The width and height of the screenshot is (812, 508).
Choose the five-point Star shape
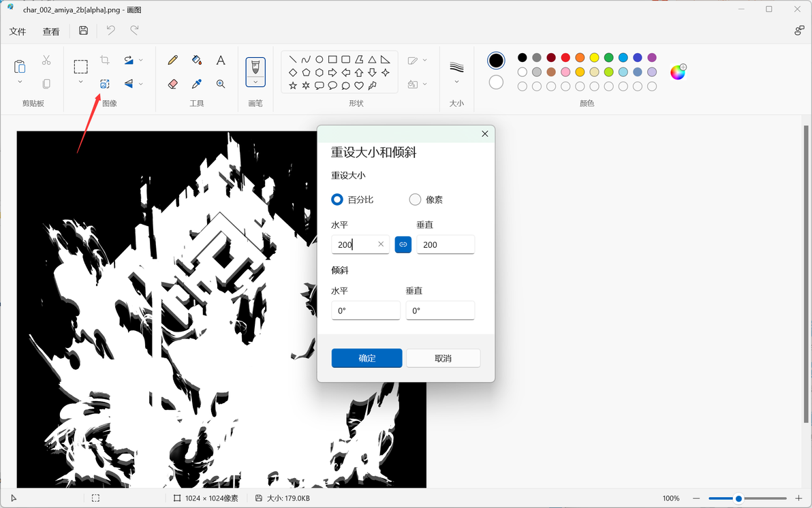(293, 85)
